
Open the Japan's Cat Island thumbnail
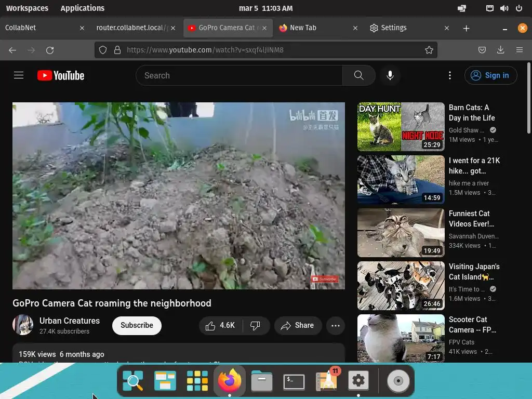(401, 286)
